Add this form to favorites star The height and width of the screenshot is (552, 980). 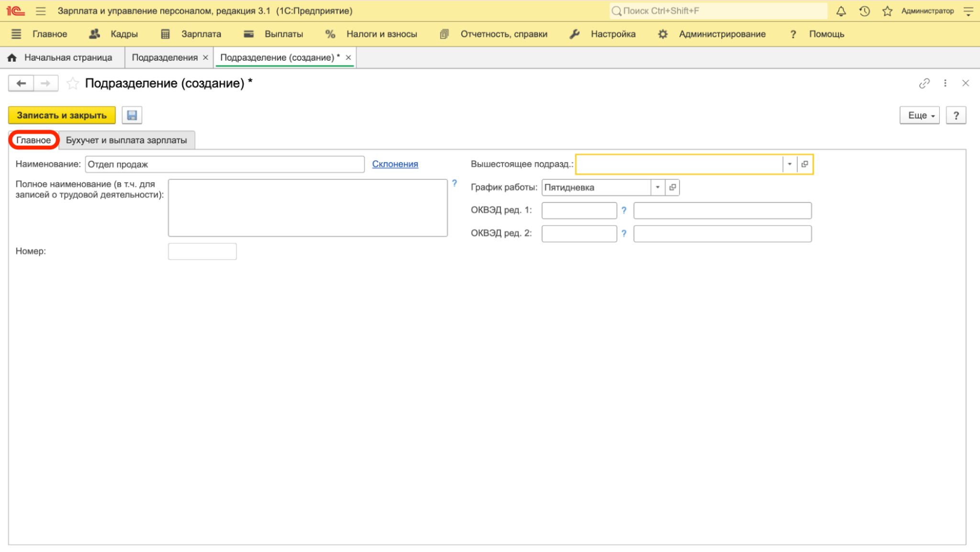[72, 83]
